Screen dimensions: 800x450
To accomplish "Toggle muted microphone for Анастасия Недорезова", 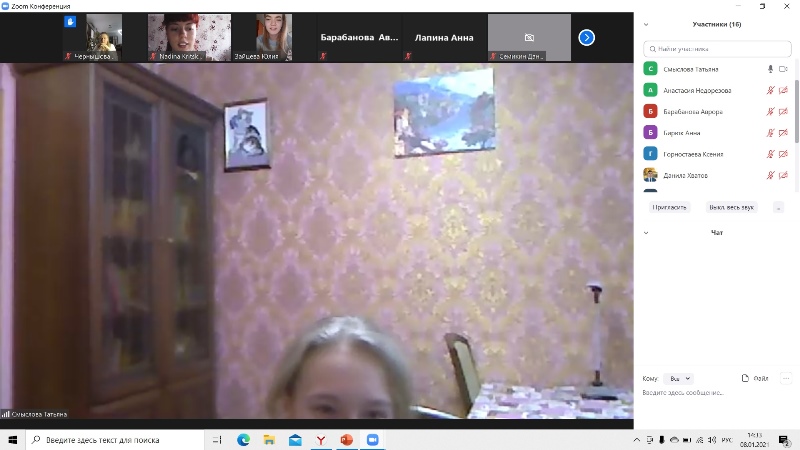I will pos(770,90).
